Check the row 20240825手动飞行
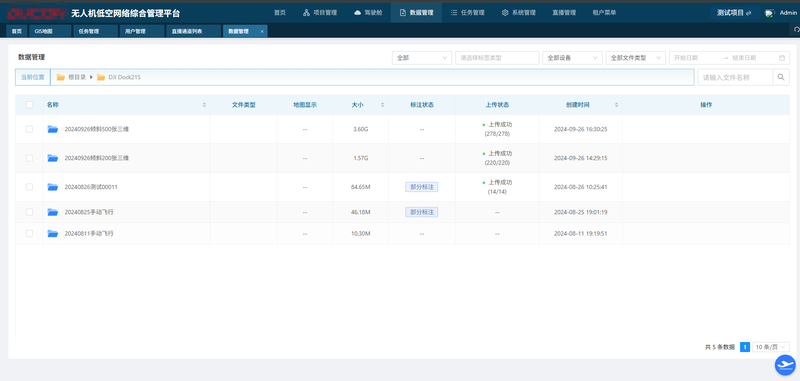 (29, 212)
